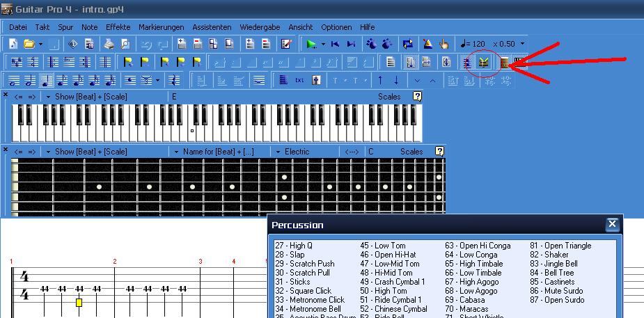The height and width of the screenshot is (318, 644).
Task: Toggle dotted note
Action: coord(130,81)
